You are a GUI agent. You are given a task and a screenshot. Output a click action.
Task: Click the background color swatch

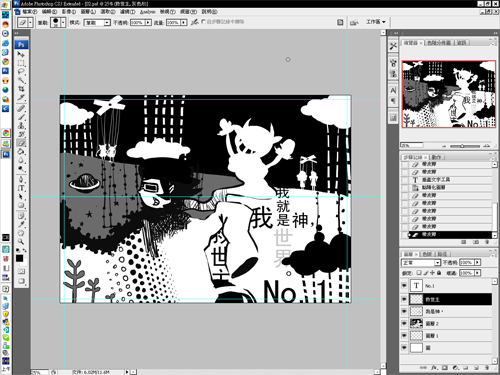point(24,263)
